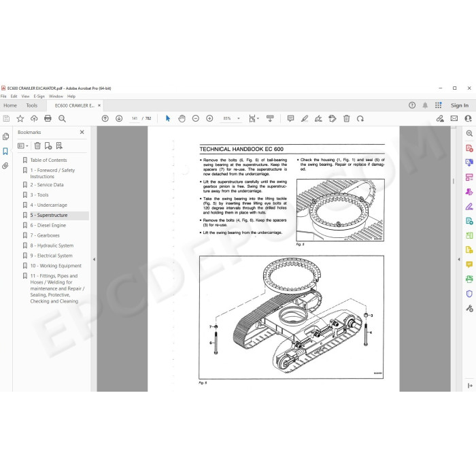Click the upload to cloud icon

(34, 118)
